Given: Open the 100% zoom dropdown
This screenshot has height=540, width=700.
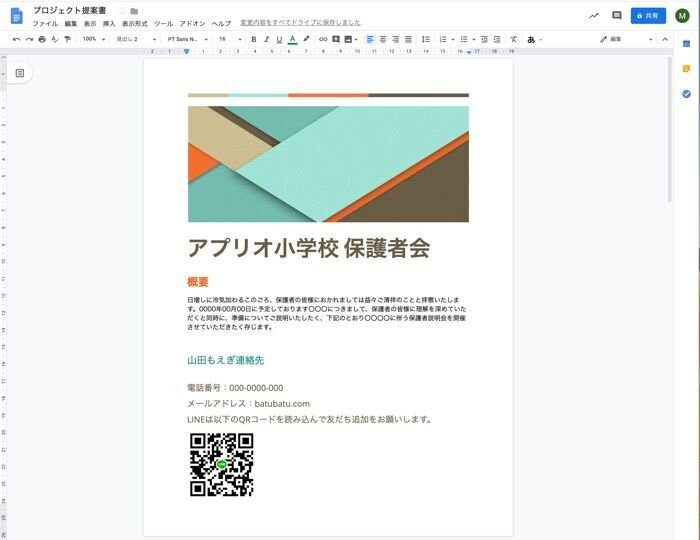Looking at the screenshot, I should (x=94, y=39).
